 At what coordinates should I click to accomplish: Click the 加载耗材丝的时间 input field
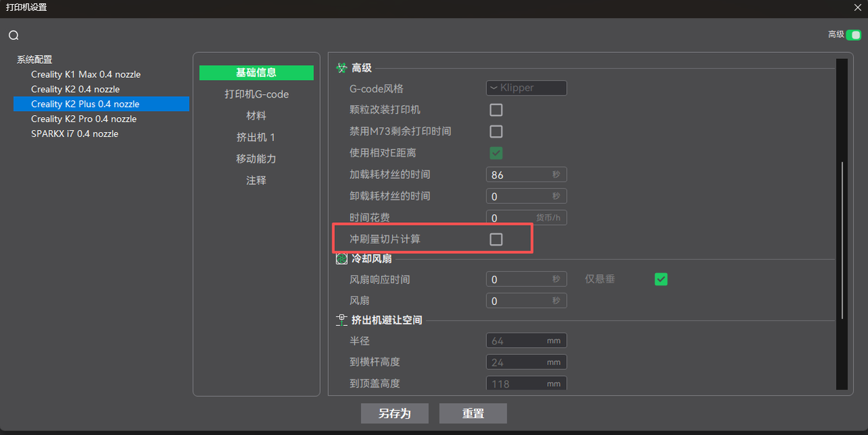518,175
